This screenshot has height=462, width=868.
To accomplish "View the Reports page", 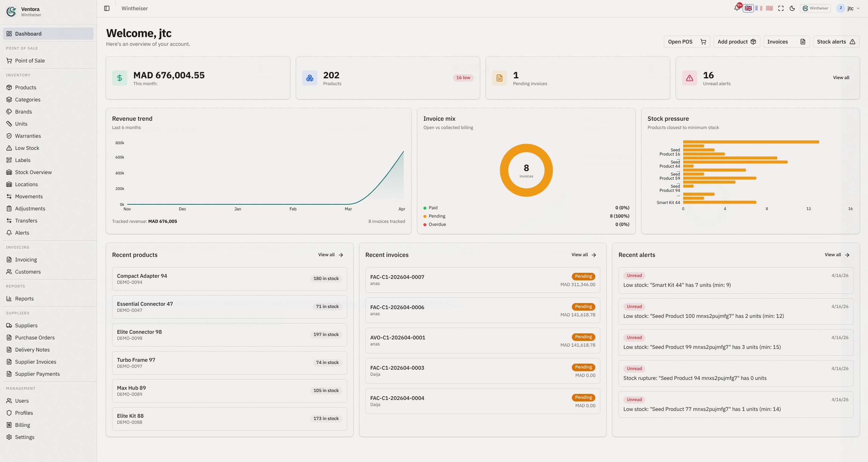I will [24, 299].
